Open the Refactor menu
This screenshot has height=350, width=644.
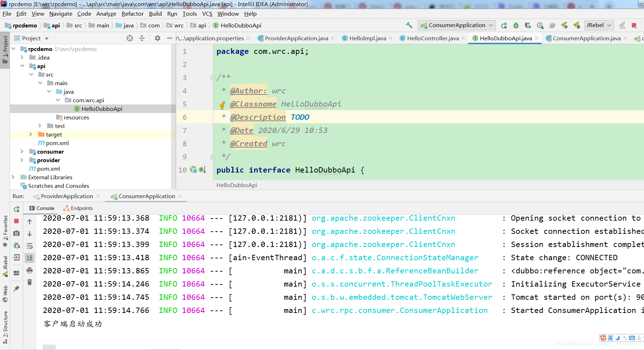(x=132, y=14)
